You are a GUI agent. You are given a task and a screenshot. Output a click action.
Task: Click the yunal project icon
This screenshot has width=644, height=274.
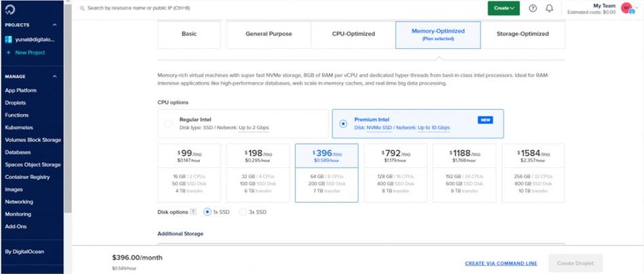coord(8,39)
